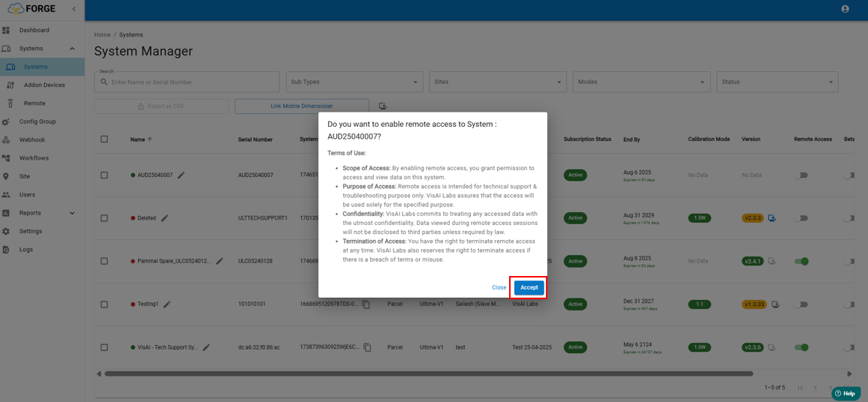This screenshot has width=868, height=402.
Task: Click into the Search name or serial field
Action: [x=186, y=82]
